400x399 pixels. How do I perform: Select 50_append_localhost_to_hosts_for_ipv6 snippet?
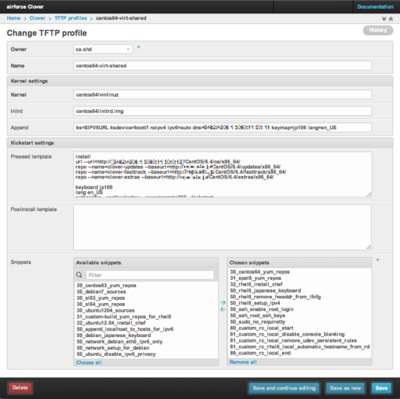coord(125,329)
